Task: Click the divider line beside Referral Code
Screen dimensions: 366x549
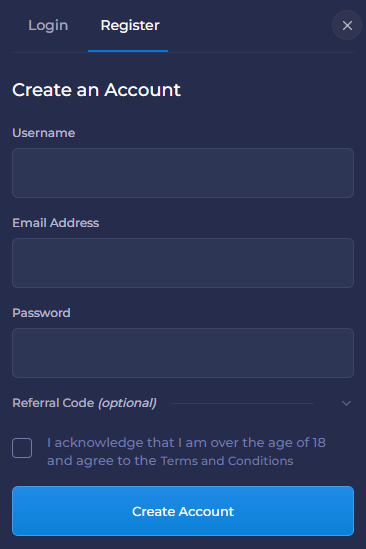Action: point(242,403)
